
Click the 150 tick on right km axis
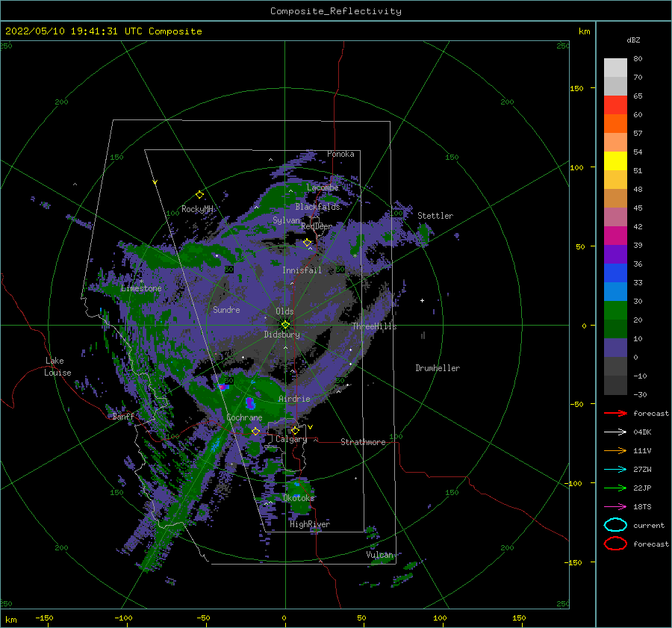pyautogui.click(x=577, y=88)
